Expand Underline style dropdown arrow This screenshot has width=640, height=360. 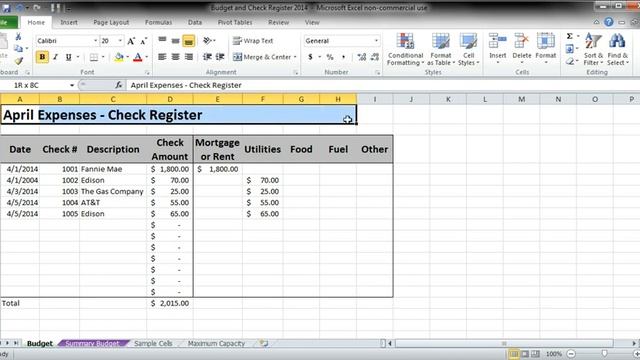(x=78, y=57)
